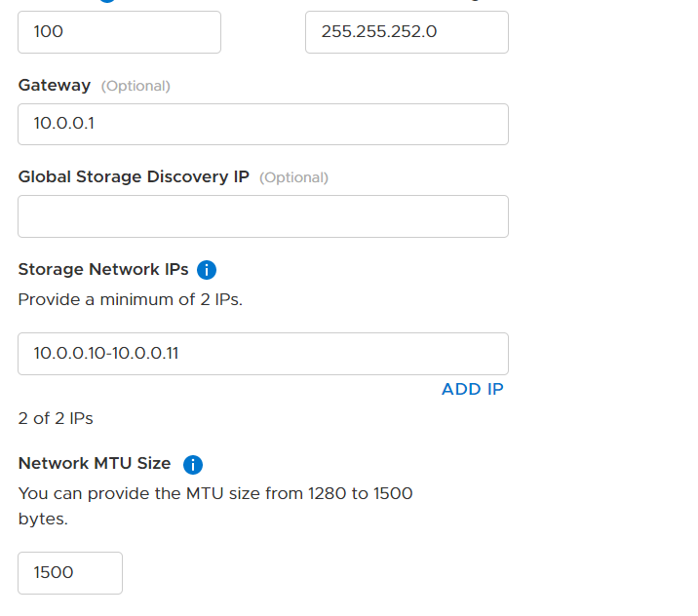Image resolution: width=698 pixels, height=616 pixels.
Task: Click the Gateway label
Action: click(55, 86)
